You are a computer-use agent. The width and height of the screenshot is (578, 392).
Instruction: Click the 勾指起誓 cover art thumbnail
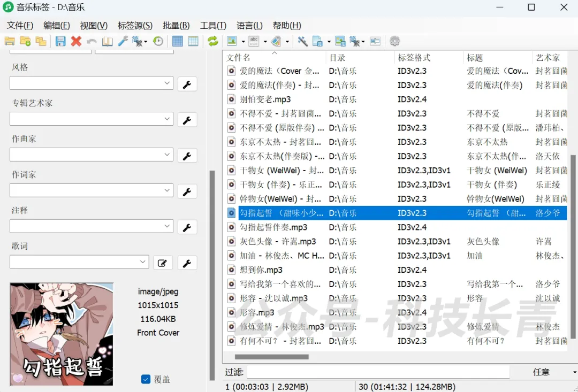click(x=62, y=334)
